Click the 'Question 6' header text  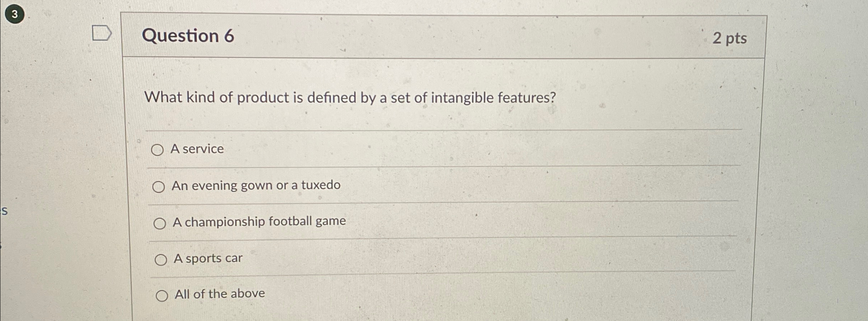coord(189,36)
